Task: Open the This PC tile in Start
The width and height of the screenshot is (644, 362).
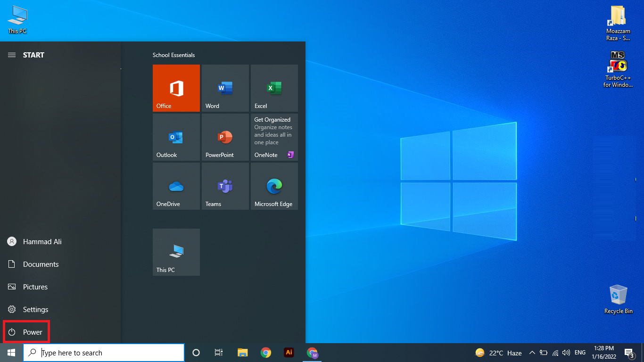Action: (x=176, y=252)
